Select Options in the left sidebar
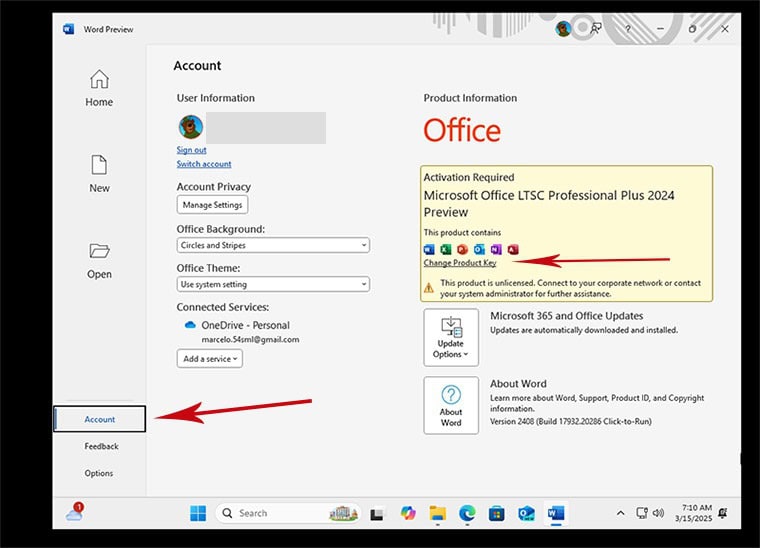This screenshot has height=548, width=760. (x=99, y=473)
